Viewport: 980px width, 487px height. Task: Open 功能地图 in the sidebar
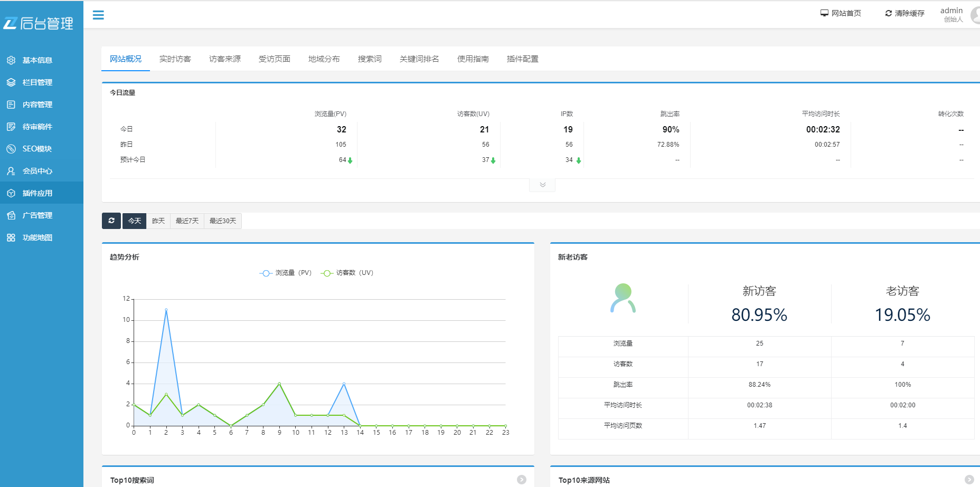[x=42, y=237]
